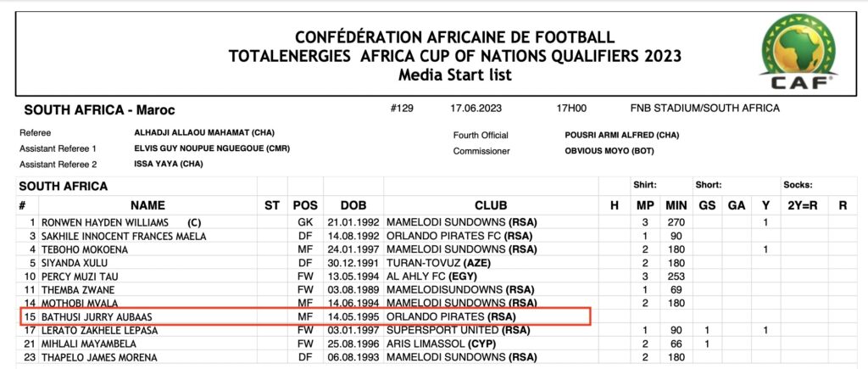Click the Al Ahly FC (EGY) club cell

(430, 277)
